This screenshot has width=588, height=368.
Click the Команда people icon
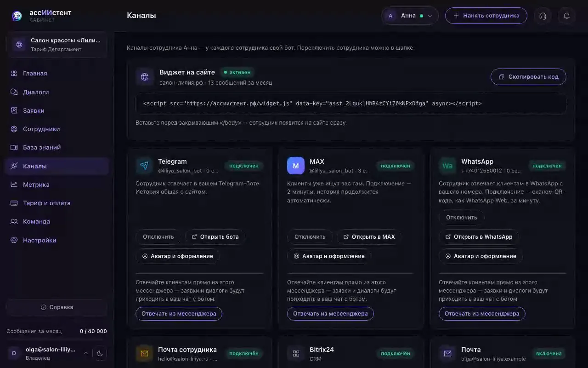tap(14, 221)
